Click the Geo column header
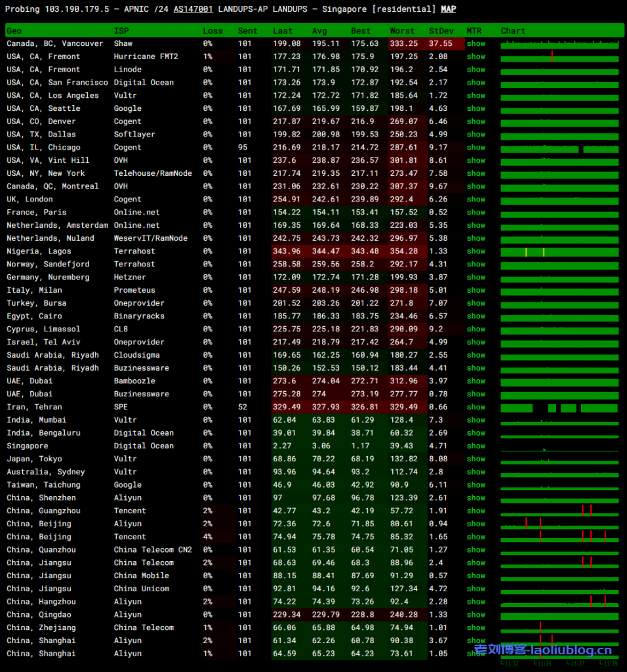This screenshot has width=627, height=672. coord(14,31)
